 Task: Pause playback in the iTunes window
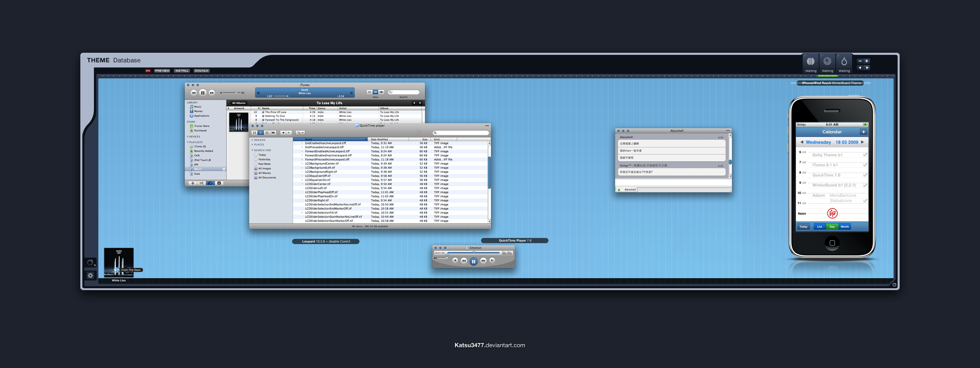point(203,93)
